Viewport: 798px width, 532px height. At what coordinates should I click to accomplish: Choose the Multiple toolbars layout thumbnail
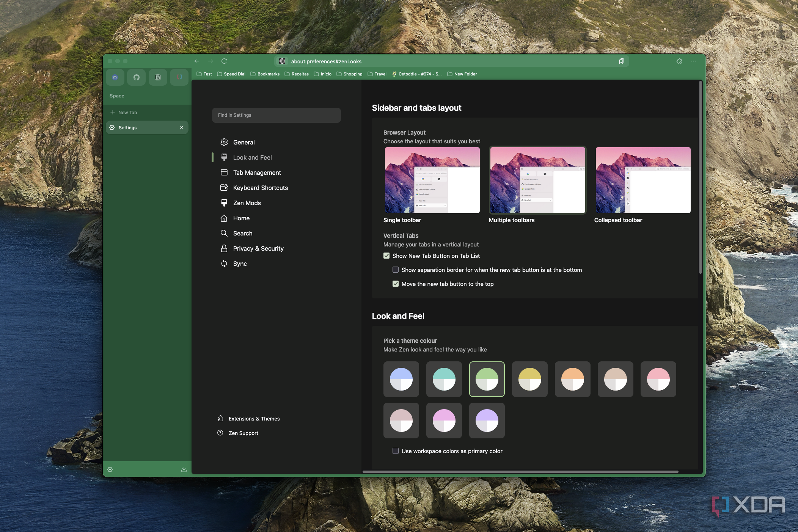click(537, 180)
